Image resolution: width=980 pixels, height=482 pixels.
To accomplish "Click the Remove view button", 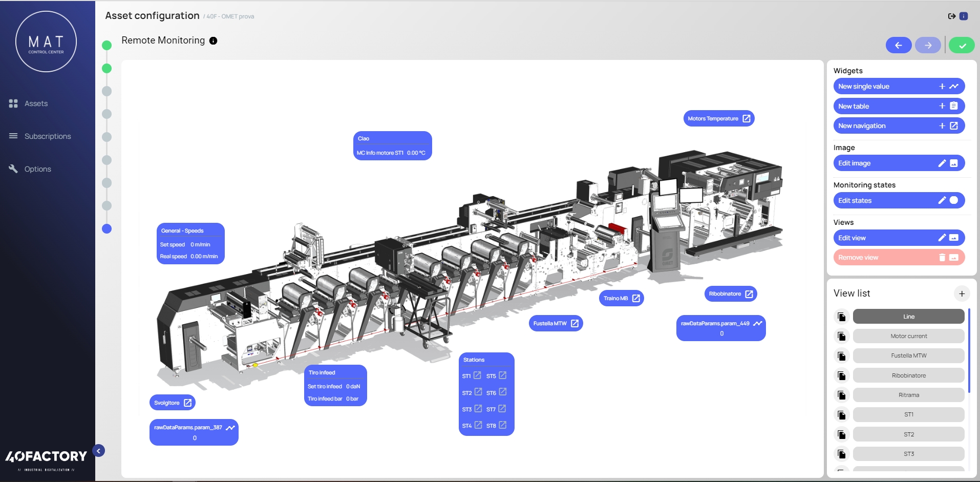I will (x=899, y=258).
